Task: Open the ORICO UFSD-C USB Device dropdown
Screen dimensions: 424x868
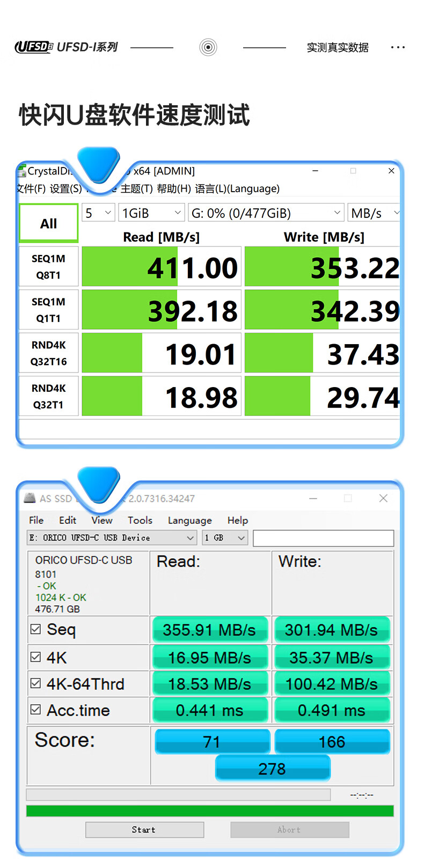Action: pyautogui.click(x=112, y=537)
